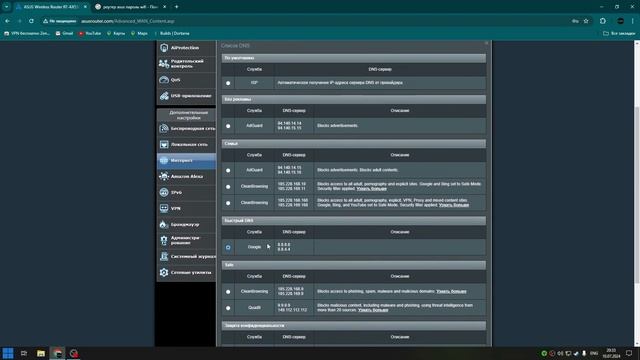Open Task View on the taskbar
Screen dimensions: 640x360
coord(24,353)
